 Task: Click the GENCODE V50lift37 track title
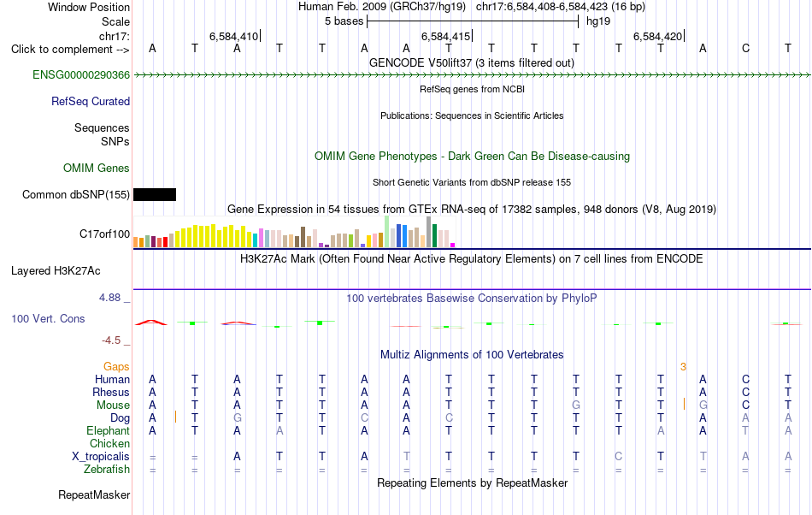click(472, 63)
